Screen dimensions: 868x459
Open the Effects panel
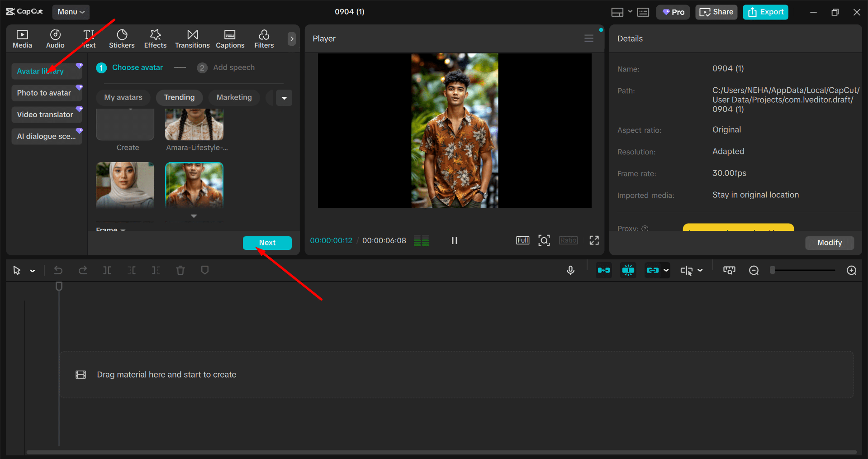tap(155, 39)
